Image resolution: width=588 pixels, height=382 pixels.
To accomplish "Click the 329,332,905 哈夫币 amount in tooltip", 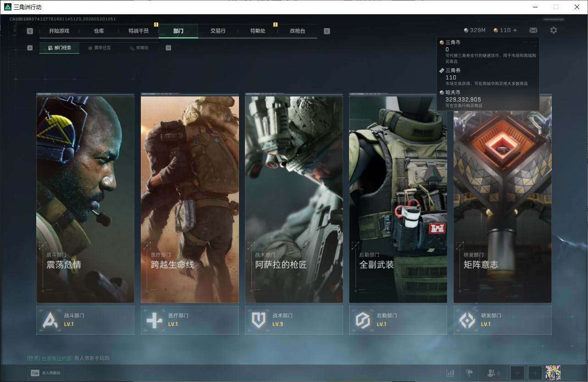I will tap(463, 99).
